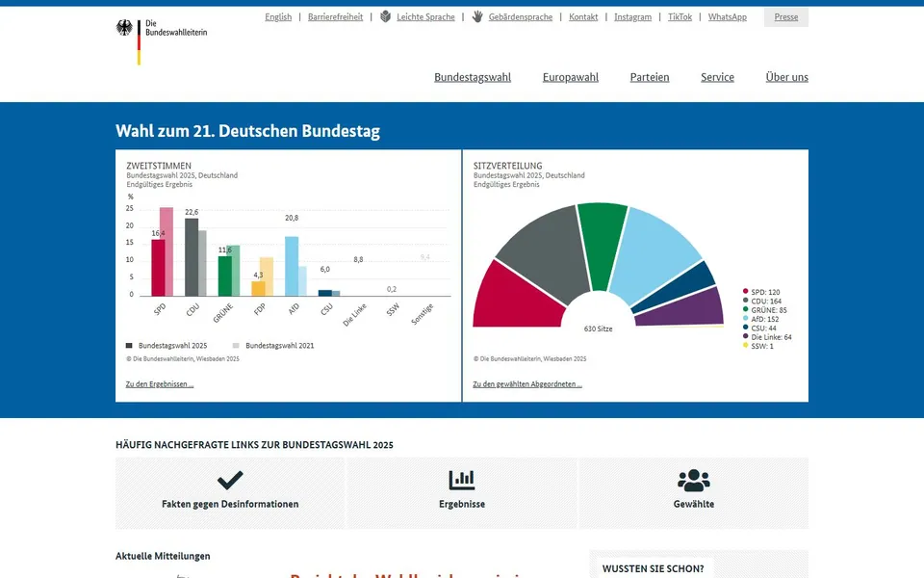Click the SPD 2025 red bar
The height and width of the screenshot is (578, 924).
point(158,268)
